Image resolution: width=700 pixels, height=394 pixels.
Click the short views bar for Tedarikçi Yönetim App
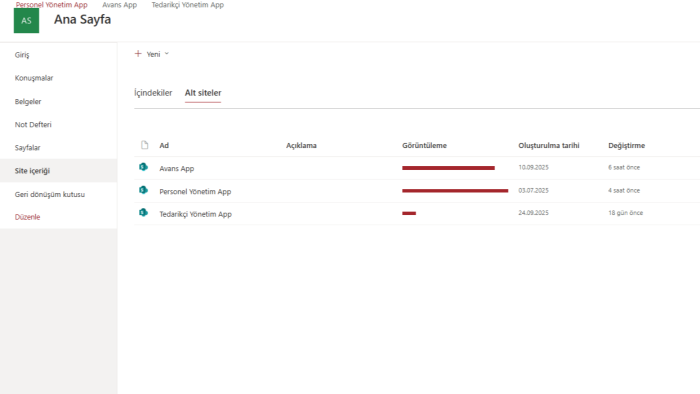point(409,213)
